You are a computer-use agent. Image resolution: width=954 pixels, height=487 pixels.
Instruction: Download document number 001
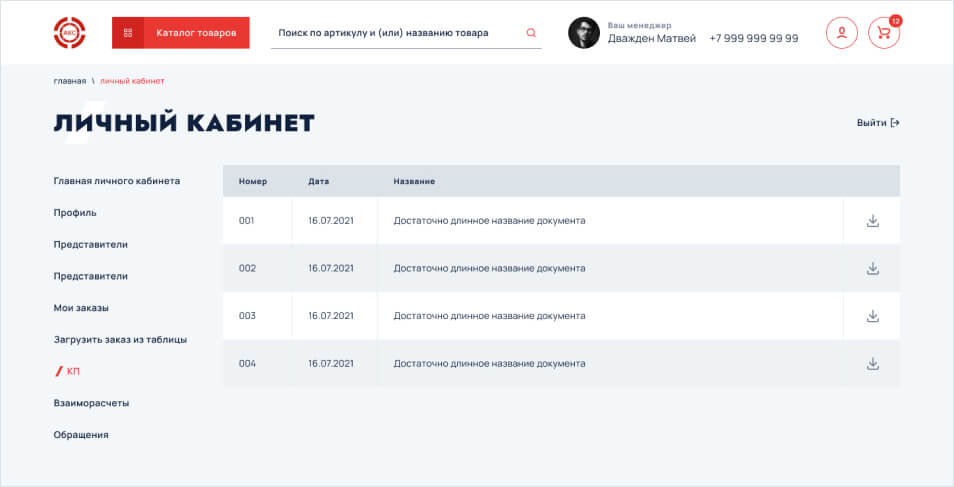[x=872, y=221]
